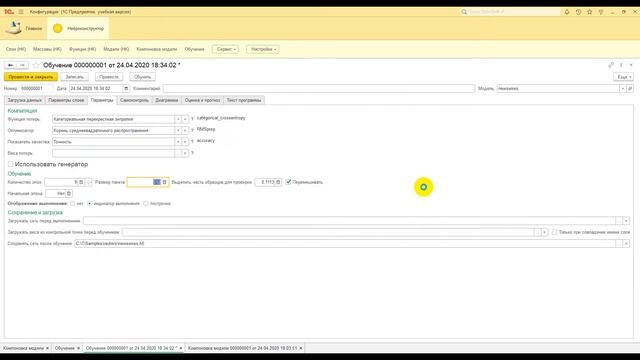Switch to the Компоновка модели 000000001 bottom tab
Image resolution: width=640 pixels, height=360 pixels.
[x=242, y=348]
